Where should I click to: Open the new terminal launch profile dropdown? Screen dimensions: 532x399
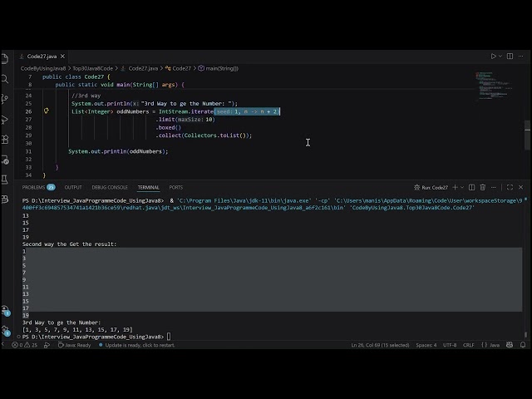[x=462, y=187]
